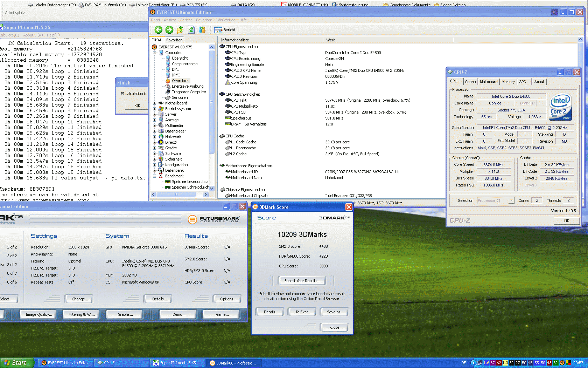This screenshot has width=588, height=368.
Task: Click the green Forward arrow in EVEREST toolbar
Action: coord(169,30)
